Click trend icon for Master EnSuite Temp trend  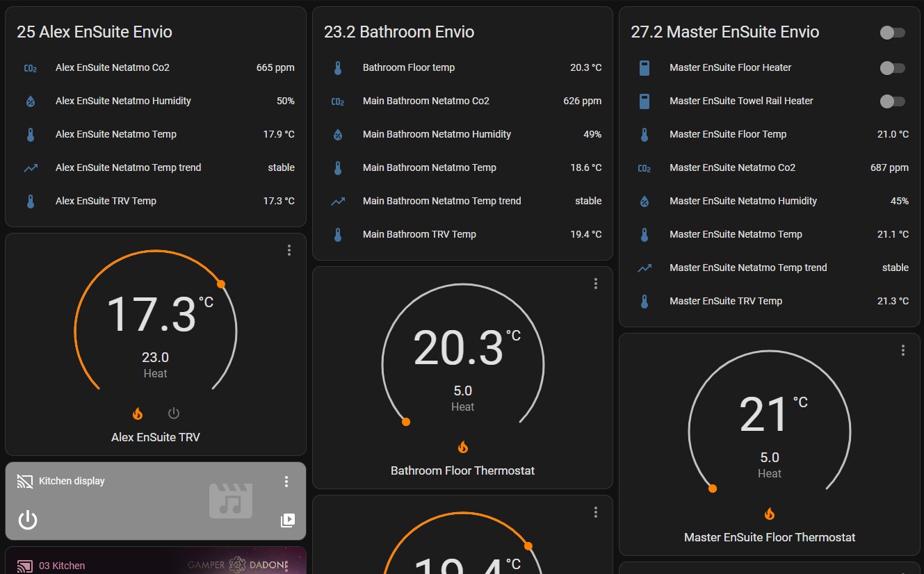pos(645,268)
